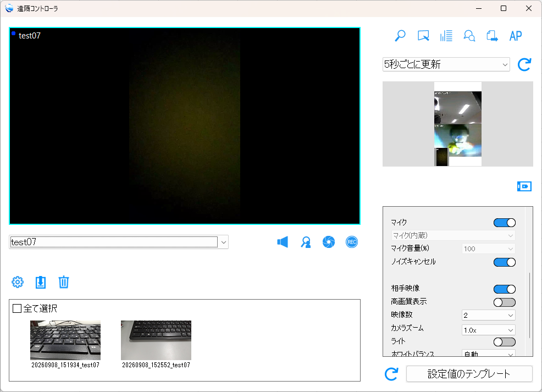Viewport: 542px width, 392px height.
Task: Click the test07 main video view
Action: point(185,126)
